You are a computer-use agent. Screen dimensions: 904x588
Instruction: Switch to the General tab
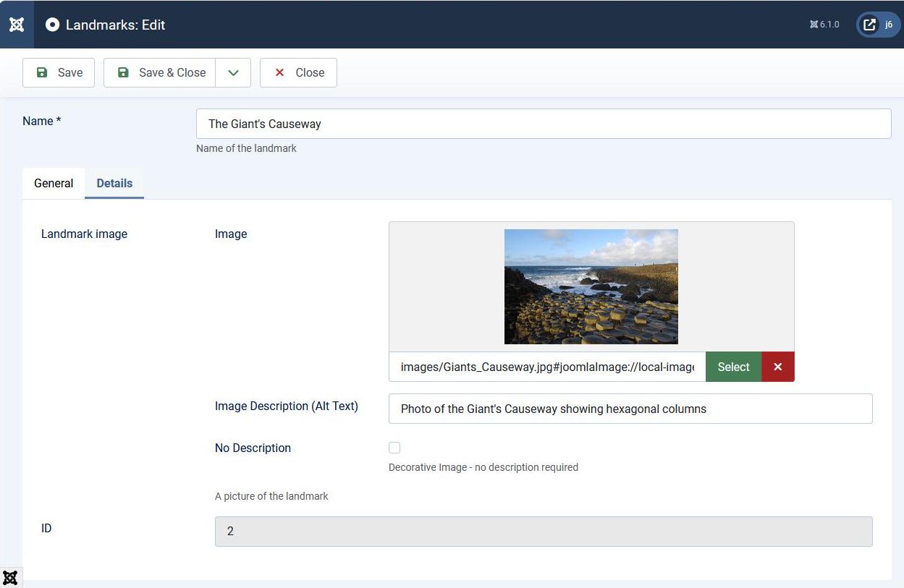(54, 183)
